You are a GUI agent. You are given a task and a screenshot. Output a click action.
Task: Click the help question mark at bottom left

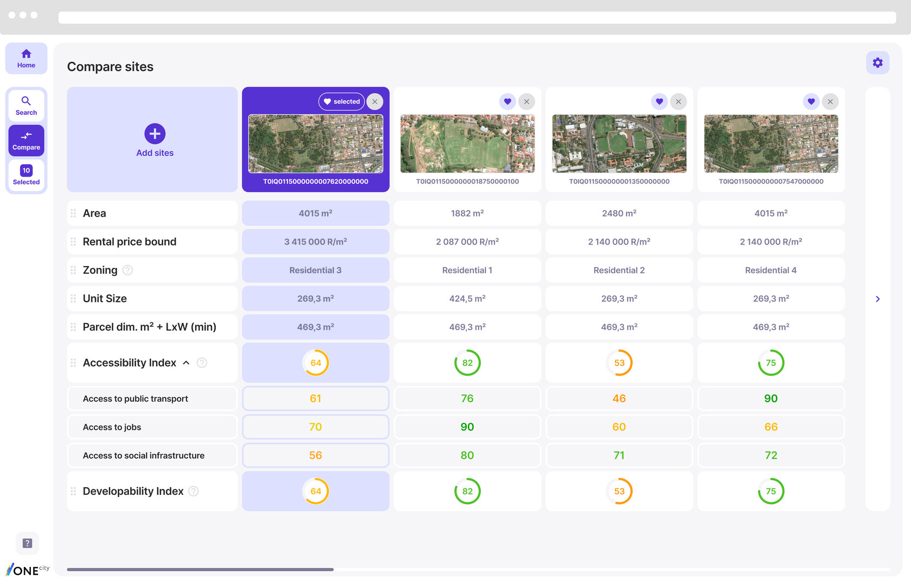tap(27, 543)
